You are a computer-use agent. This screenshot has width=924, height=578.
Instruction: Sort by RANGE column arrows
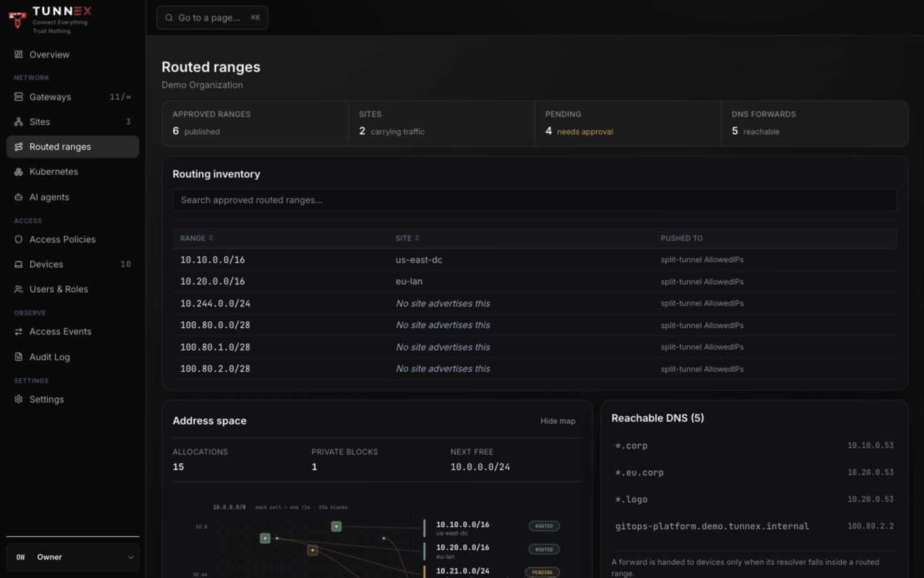tap(210, 238)
